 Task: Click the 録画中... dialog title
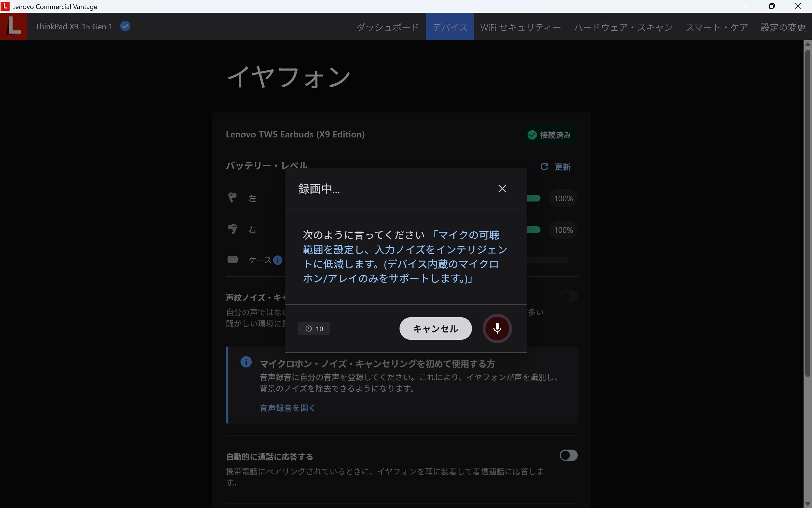[x=319, y=189]
